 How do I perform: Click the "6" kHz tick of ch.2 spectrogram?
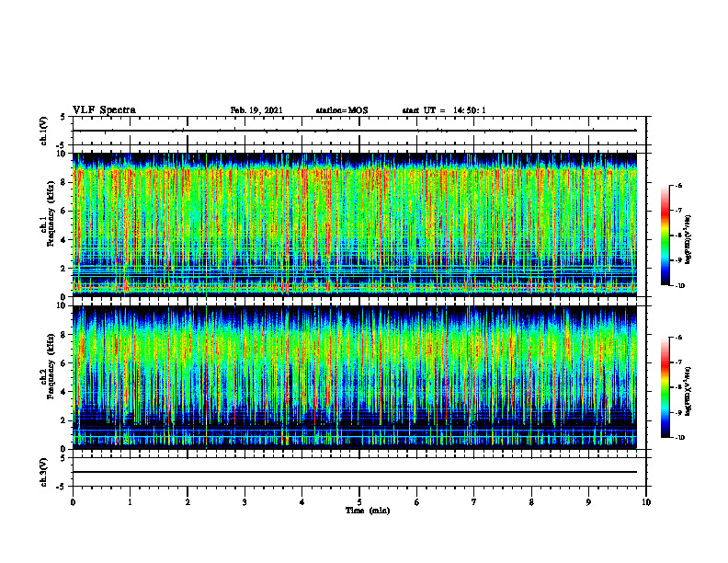(x=64, y=363)
